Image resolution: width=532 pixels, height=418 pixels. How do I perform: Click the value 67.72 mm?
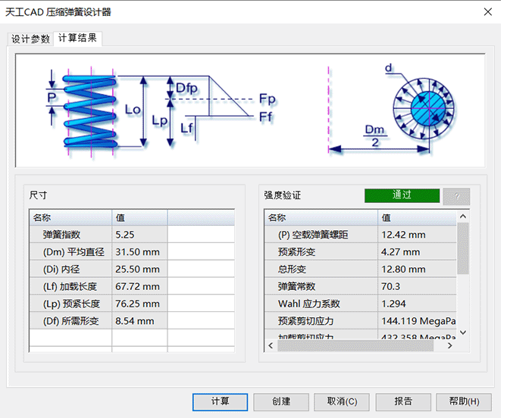coord(137,286)
